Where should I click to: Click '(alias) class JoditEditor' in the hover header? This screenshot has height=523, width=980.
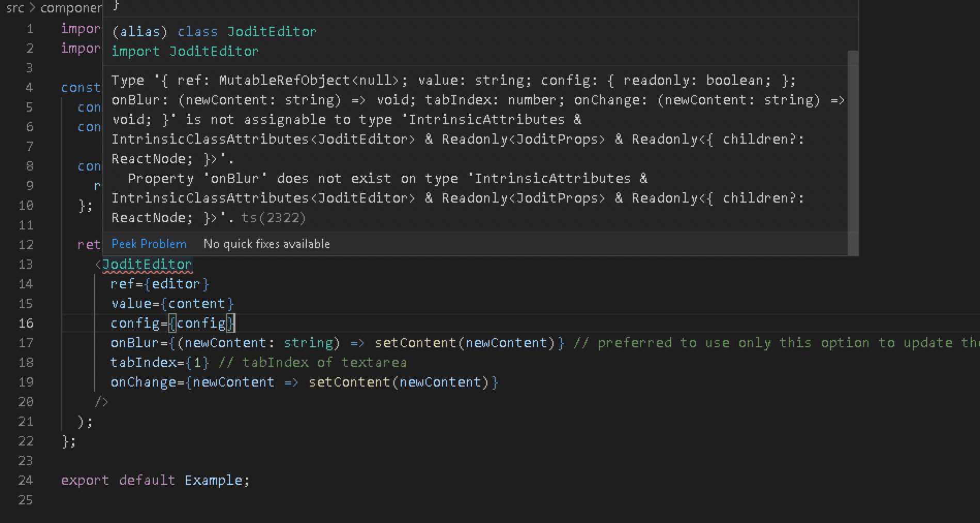click(214, 32)
